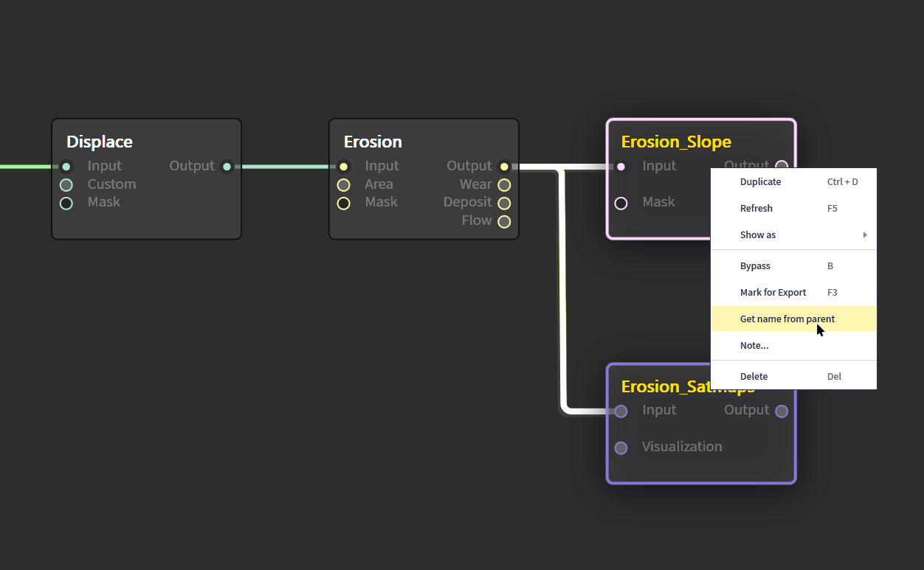The height and width of the screenshot is (570, 924).
Task: Click the Displace node's Mask port
Action: [66, 203]
